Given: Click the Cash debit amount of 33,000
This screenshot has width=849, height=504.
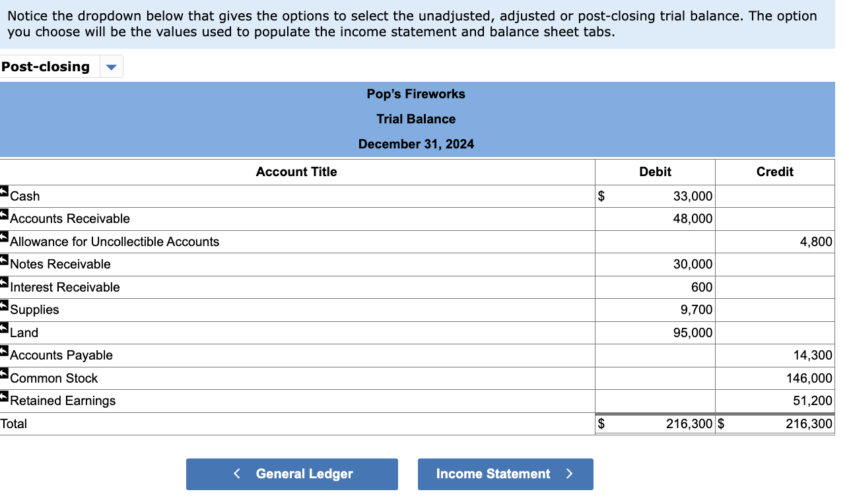Looking at the screenshot, I should point(693,196).
